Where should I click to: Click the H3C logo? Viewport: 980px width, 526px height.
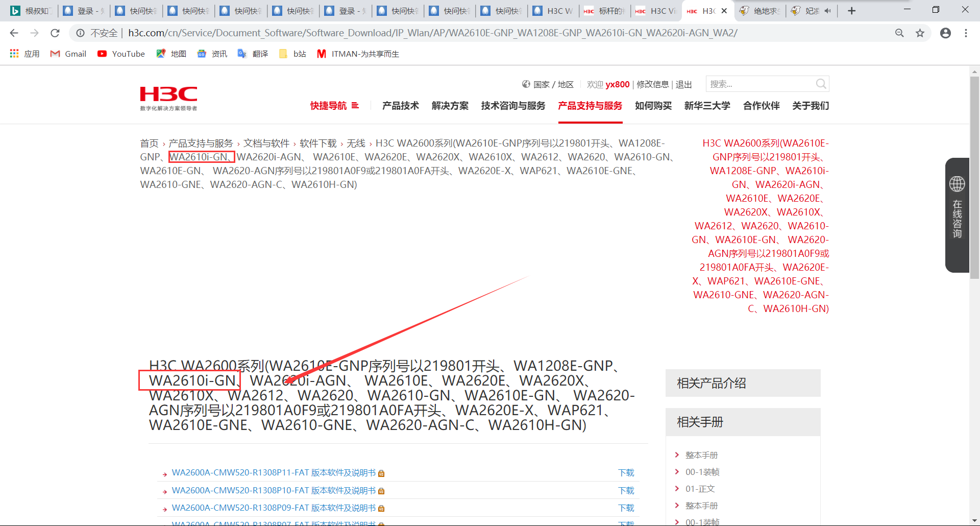168,99
